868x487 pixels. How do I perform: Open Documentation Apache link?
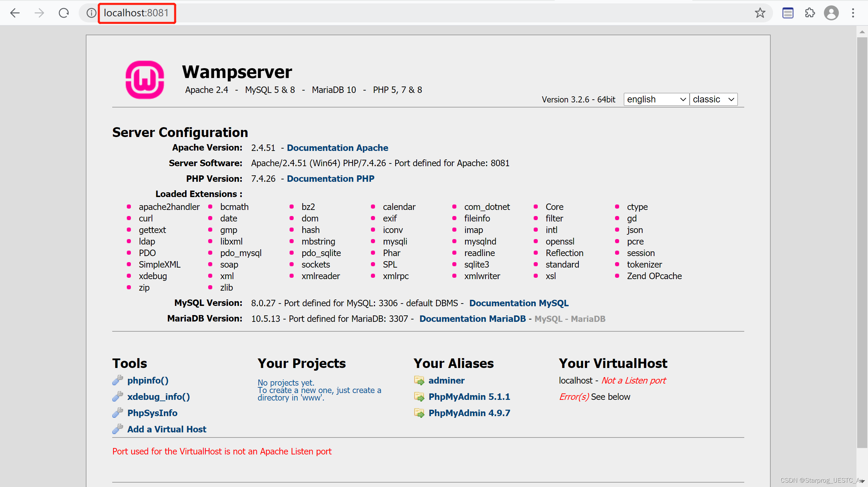[337, 148]
